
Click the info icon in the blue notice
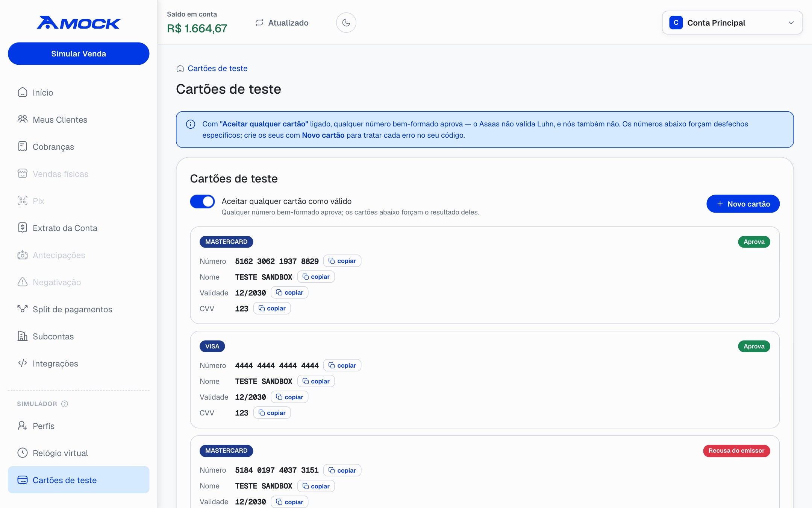[x=191, y=124]
